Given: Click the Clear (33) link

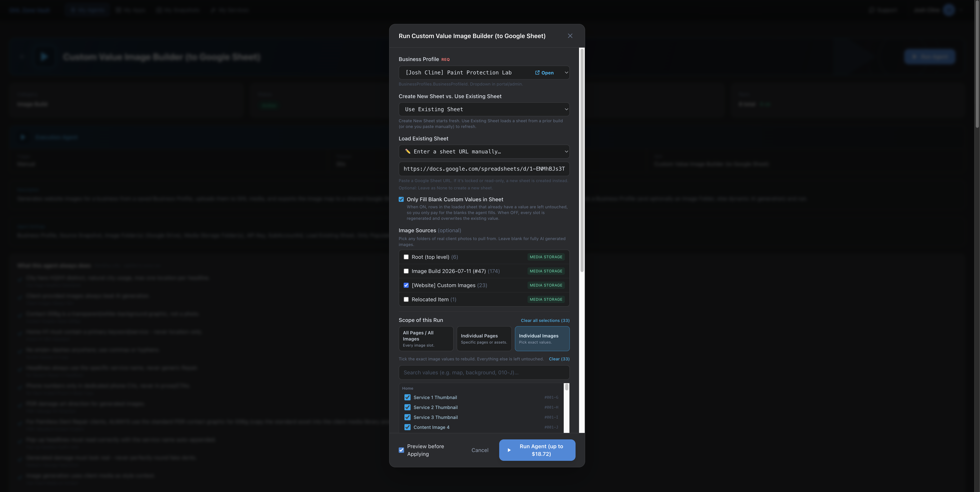Looking at the screenshot, I should (559, 359).
